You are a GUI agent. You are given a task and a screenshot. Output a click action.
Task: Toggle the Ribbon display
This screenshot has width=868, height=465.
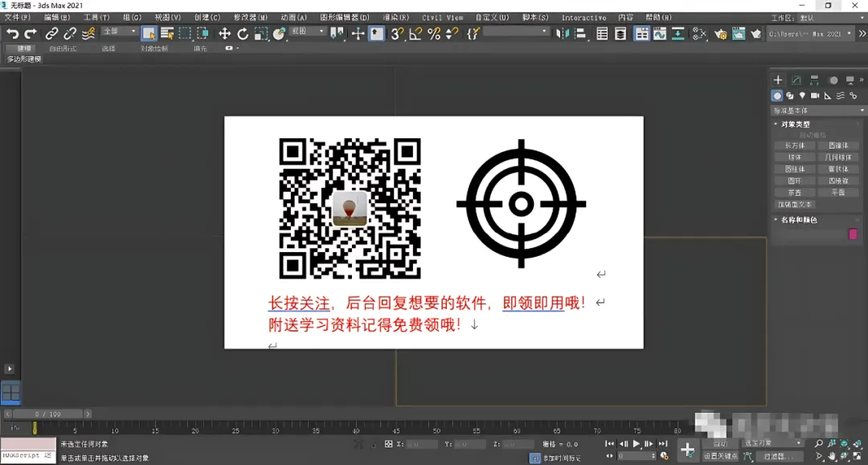pyautogui.click(x=641, y=34)
